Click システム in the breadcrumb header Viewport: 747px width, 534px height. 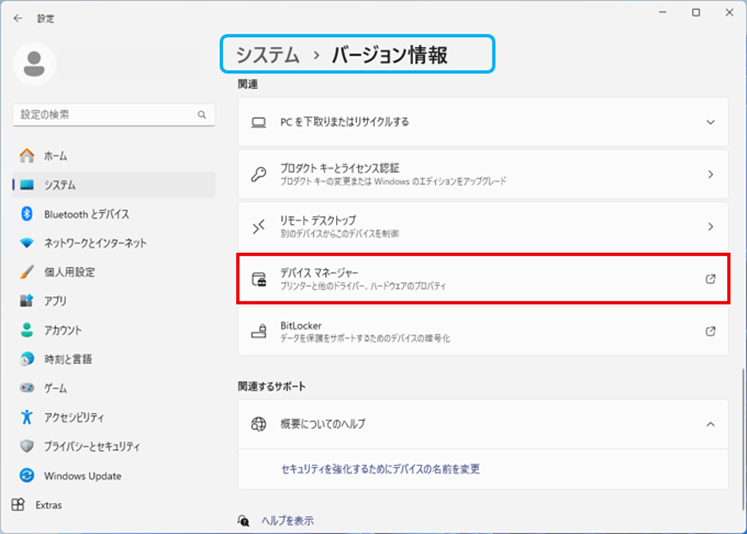(x=268, y=55)
